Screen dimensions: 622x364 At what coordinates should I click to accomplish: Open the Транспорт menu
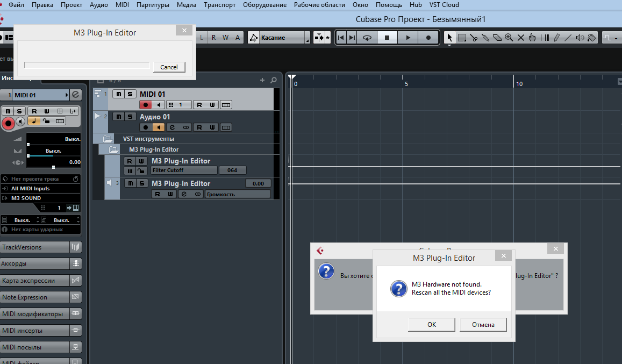[x=219, y=5]
